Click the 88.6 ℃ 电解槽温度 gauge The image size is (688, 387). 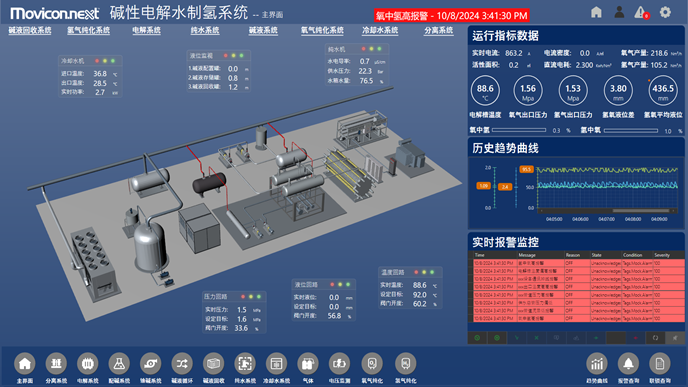point(485,90)
